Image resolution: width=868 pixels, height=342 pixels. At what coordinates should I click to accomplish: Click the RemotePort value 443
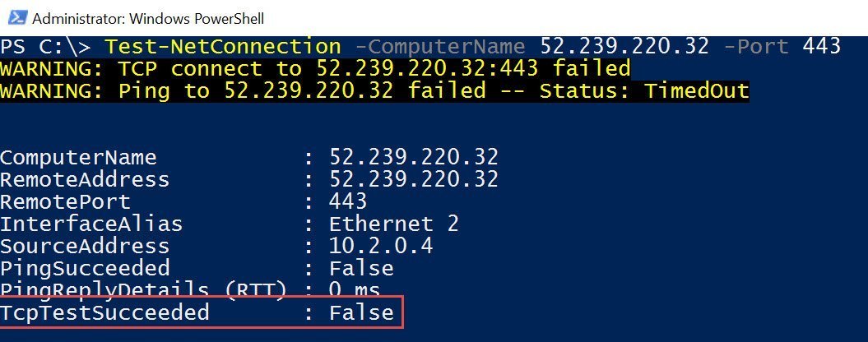coord(348,201)
